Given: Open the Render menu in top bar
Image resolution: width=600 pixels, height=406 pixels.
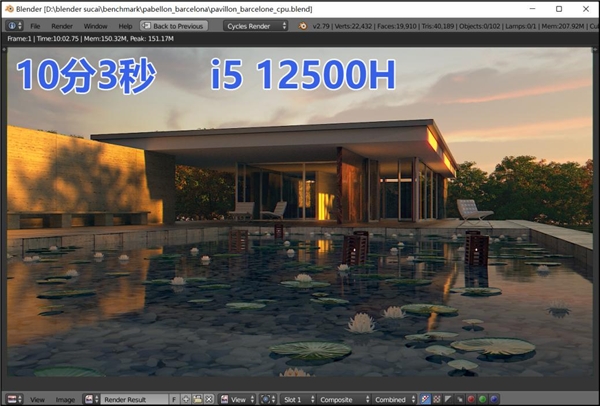Looking at the screenshot, I should pyautogui.click(x=62, y=26).
